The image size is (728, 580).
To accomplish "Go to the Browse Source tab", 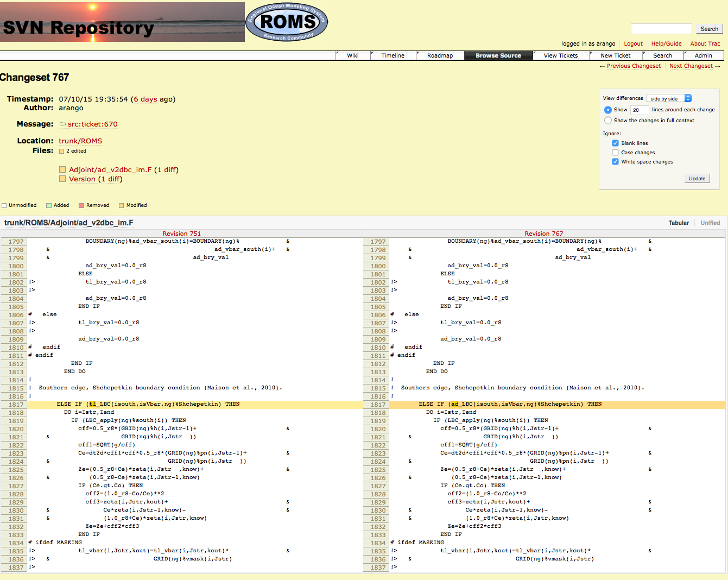I will (498, 55).
